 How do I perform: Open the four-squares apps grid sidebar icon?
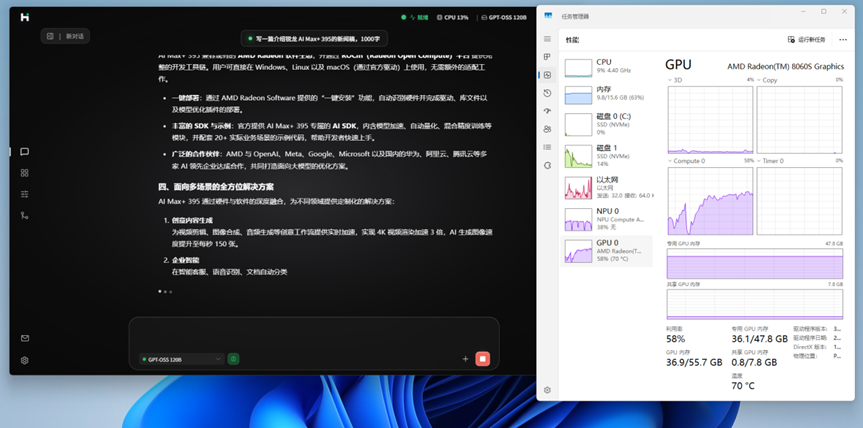(x=24, y=173)
